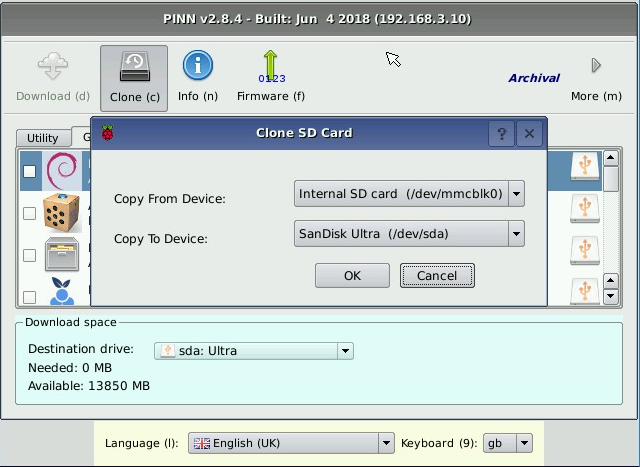Click the second up arrow near list bottom

[x=611, y=280]
